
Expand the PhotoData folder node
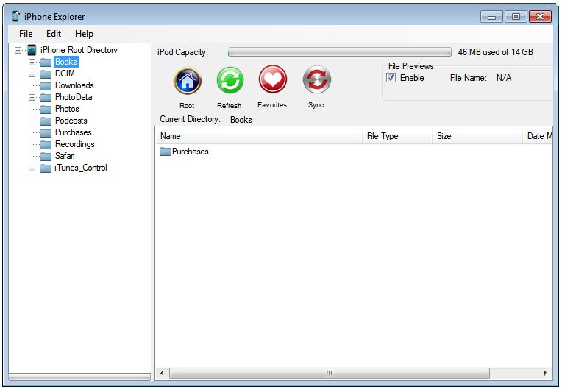pyautogui.click(x=32, y=98)
